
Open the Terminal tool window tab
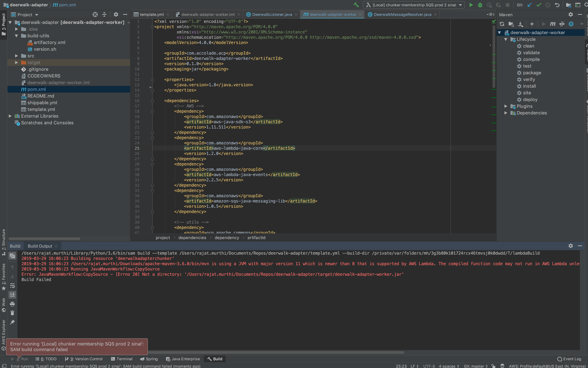pyautogui.click(x=122, y=359)
